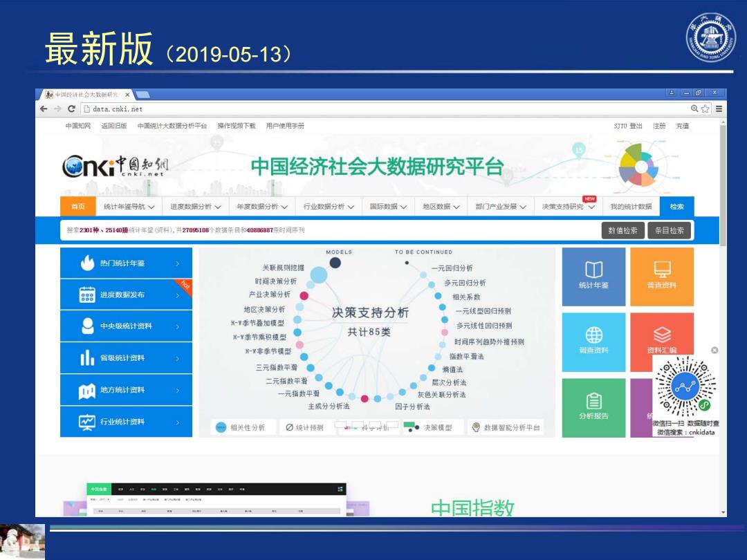Screen dimensions: 747x560
Task: Open the 中国统计大数据分析平台 link
Action: point(172,126)
